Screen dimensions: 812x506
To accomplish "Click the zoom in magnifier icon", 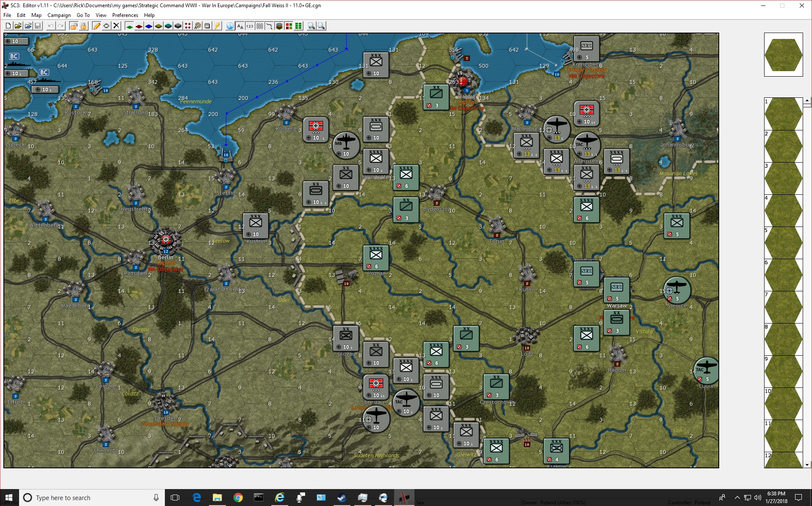I will pos(311,26).
